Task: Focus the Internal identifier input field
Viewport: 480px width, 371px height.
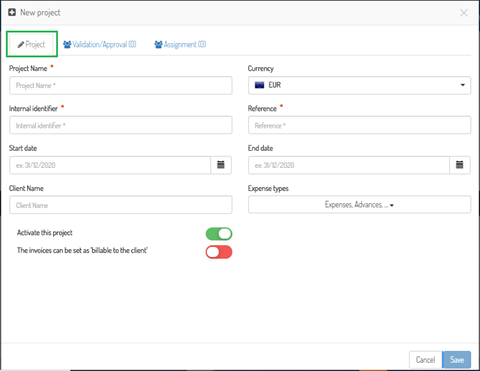Action: tap(121, 125)
